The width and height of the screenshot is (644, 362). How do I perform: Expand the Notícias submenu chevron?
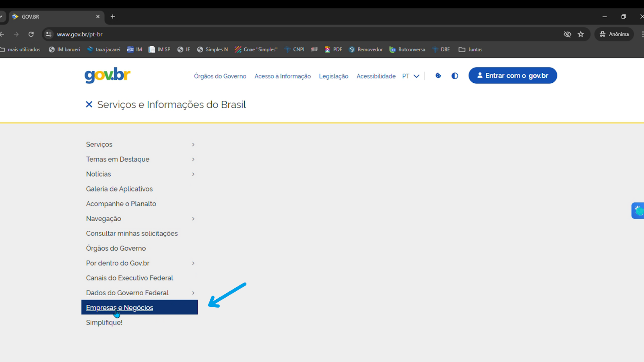click(193, 174)
